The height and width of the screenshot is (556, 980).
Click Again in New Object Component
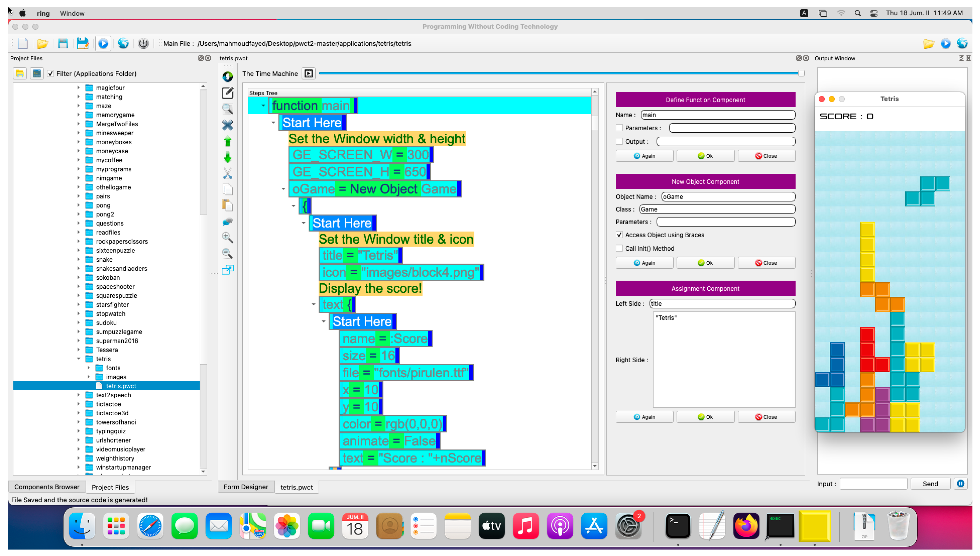tap(644, 263)
